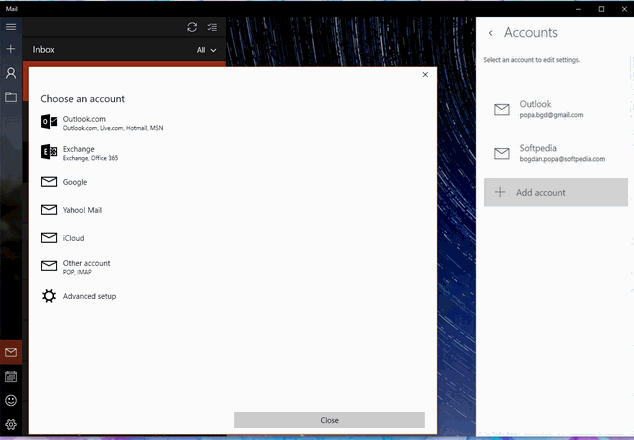Screen dimensions: 634x440
Task: Start a new mail with plus icon
Action: 11,49
